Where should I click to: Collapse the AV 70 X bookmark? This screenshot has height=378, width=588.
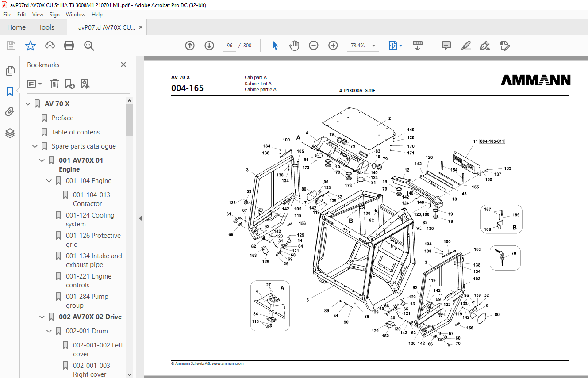(28, 104)
